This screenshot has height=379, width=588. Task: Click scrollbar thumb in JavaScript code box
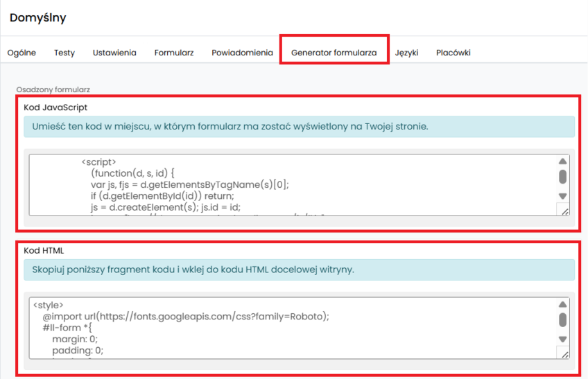coord(563,176)
